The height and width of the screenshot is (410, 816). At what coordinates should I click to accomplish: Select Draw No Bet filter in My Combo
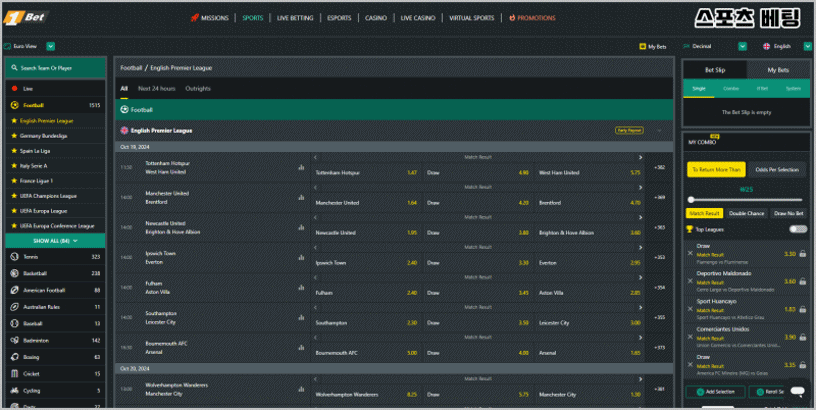tap(788, 213)
